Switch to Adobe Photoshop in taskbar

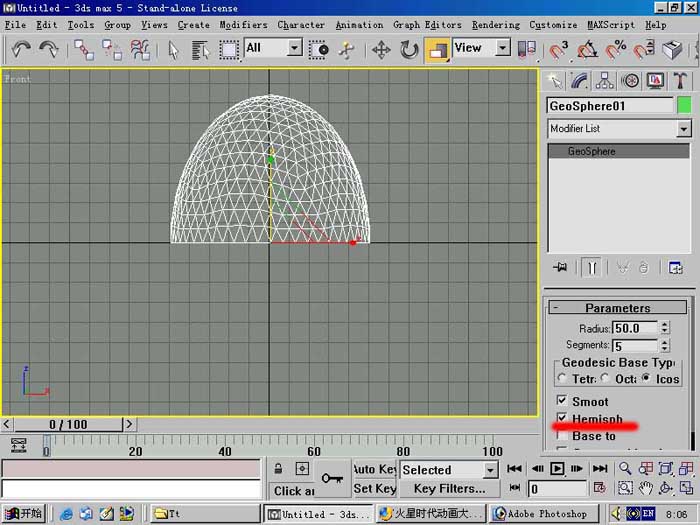543,514
